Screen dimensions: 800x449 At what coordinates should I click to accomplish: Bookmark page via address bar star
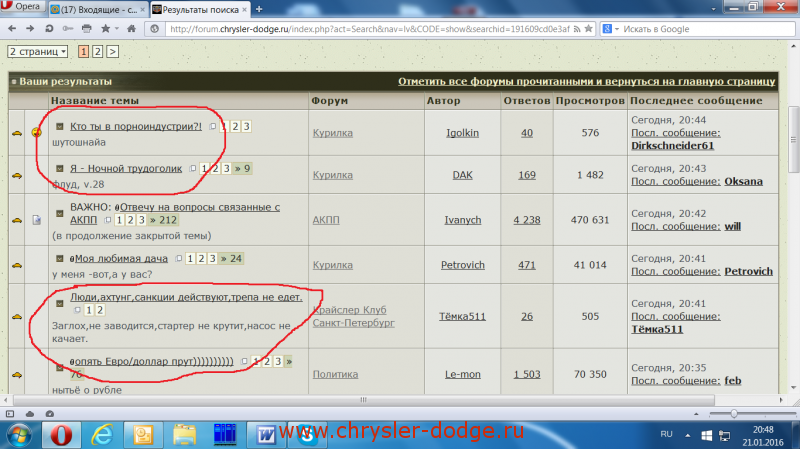588,29
